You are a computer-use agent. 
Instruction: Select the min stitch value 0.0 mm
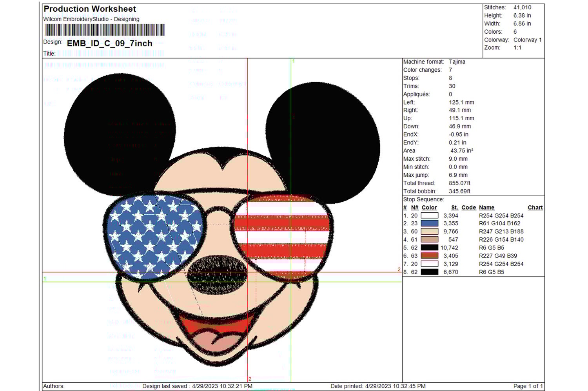click(458, 167)
